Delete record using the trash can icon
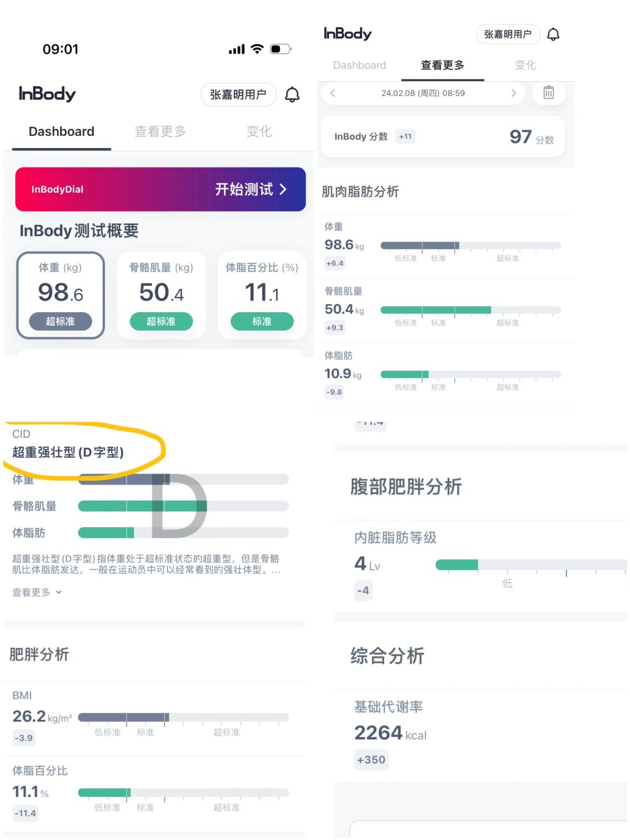Screen dimensions: 630x840 [548, 93]
